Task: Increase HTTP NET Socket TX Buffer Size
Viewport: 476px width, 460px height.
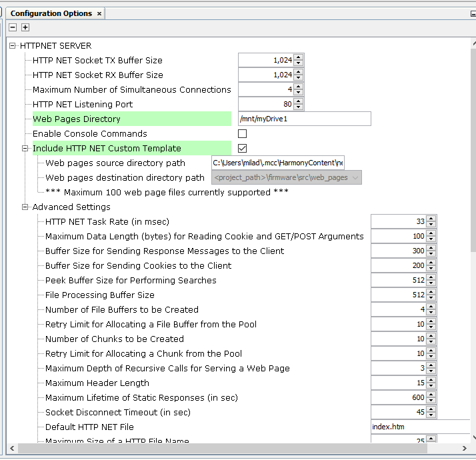Action: pyautogui.click(x=299, y=57)
